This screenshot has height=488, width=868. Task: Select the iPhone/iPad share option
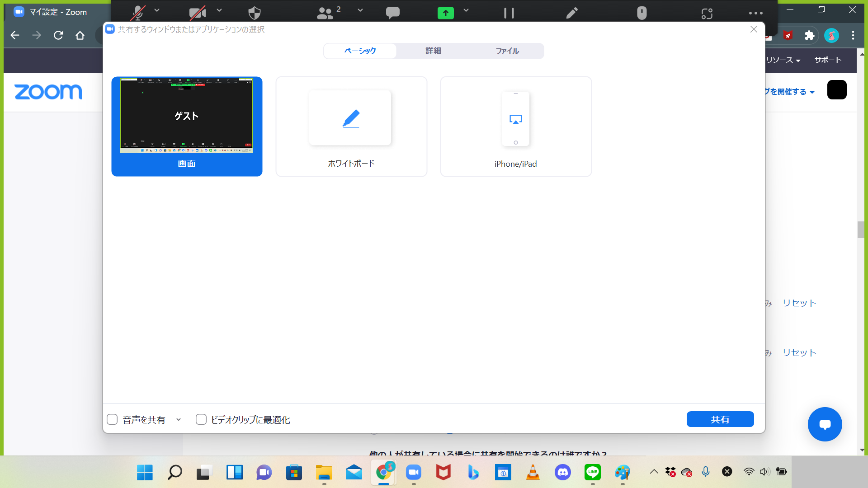[515, 127]
